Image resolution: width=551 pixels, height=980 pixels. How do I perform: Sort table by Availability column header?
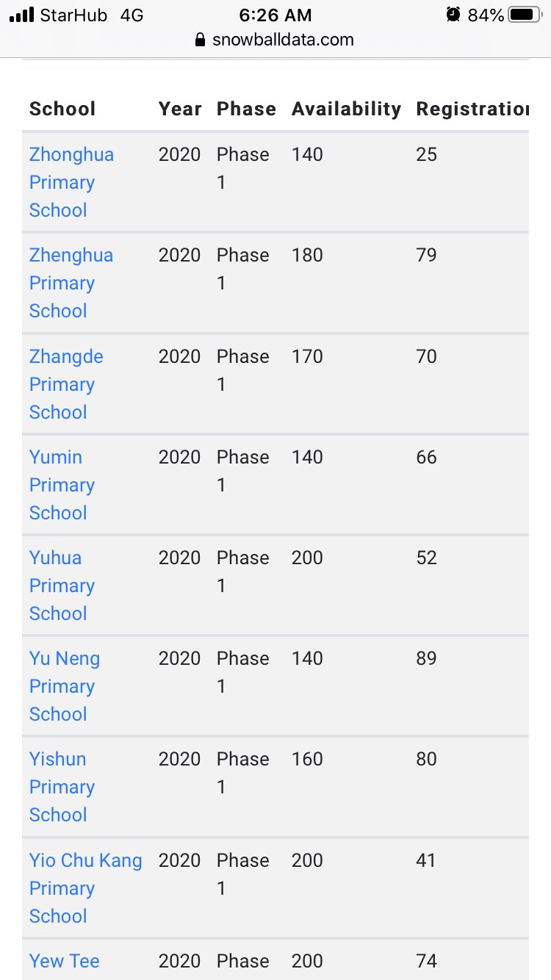346,109
